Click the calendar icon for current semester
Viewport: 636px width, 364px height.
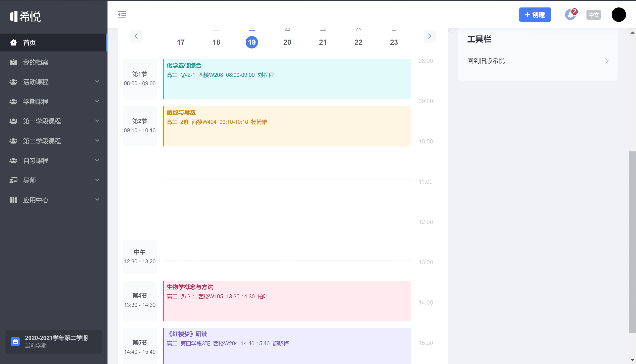(x=15, y=342)
